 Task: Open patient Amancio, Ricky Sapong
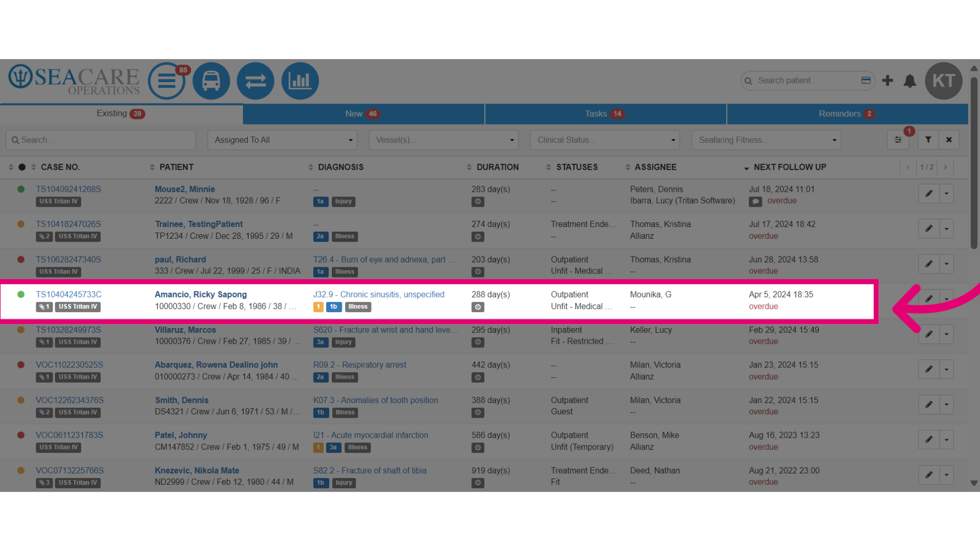[201, 294]
